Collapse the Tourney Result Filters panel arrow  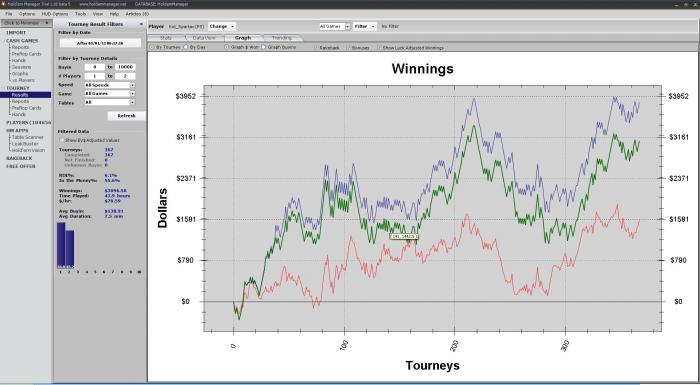pyautogui.click(x=142, y=24)
